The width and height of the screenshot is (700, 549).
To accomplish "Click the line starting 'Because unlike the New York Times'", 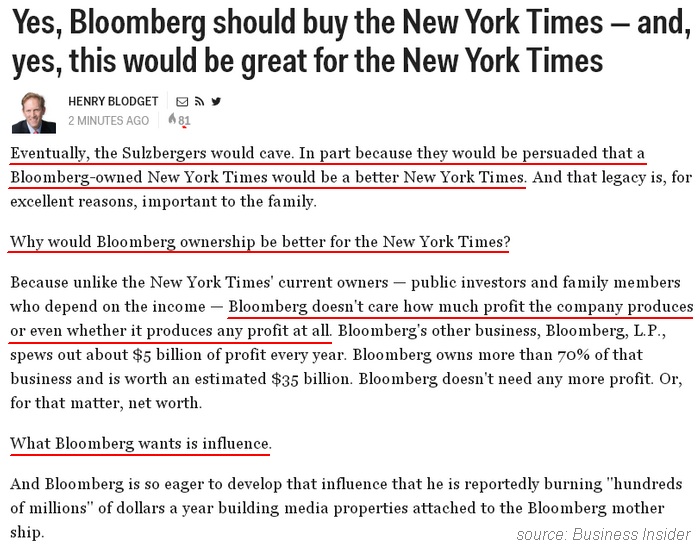I will point(345,282).
